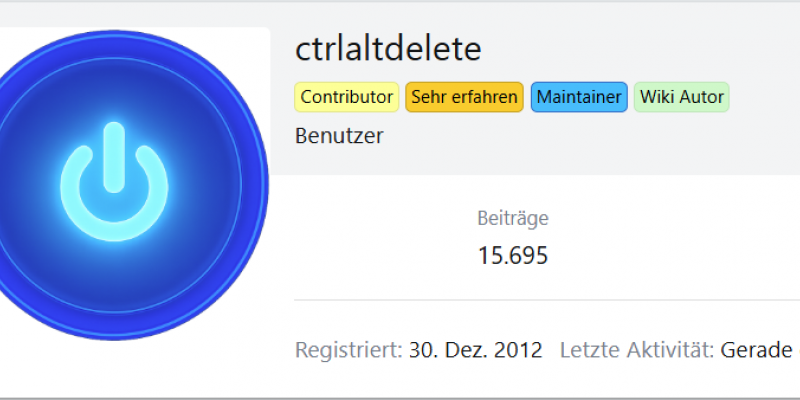The width and height of the screenshot is (800, 400).
Task: Click the 30. Dez. 2012 registration date
Action: (x=476, y=351)
